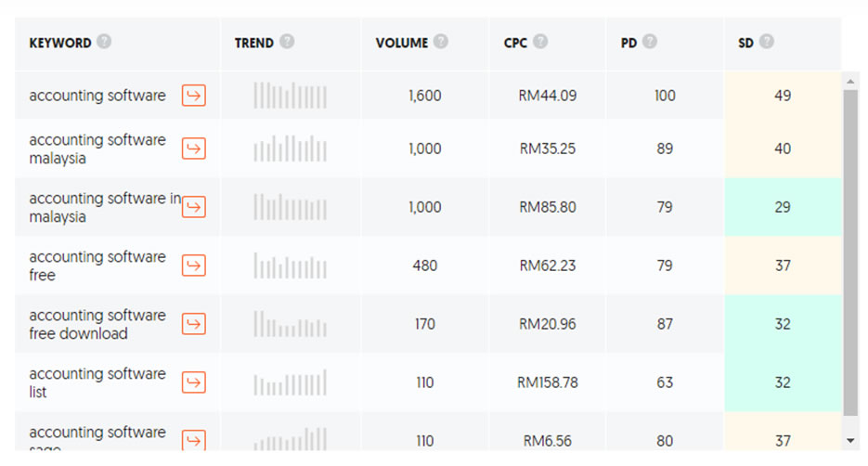Open arrow icon for 'accounting software free'
Image resolution: width=868 pixels, height=466 pixels.
[193, 265]
